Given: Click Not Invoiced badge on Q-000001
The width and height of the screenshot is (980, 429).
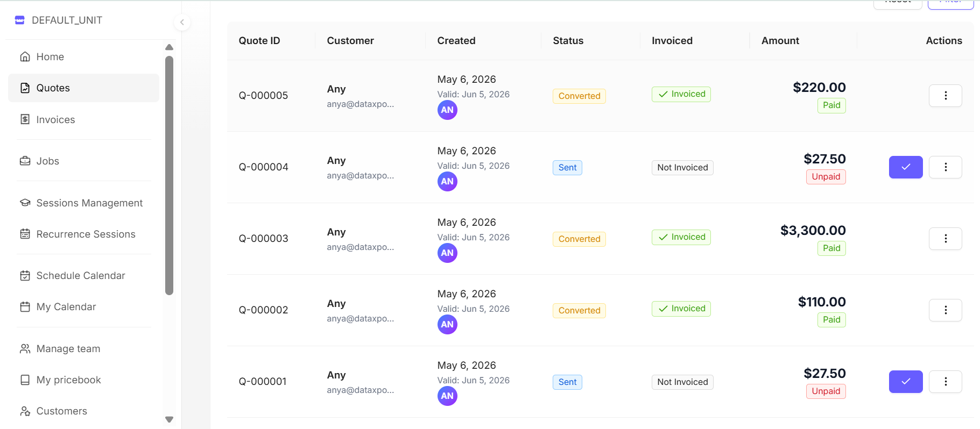Looking at the screenshot, I should point(682,382).
